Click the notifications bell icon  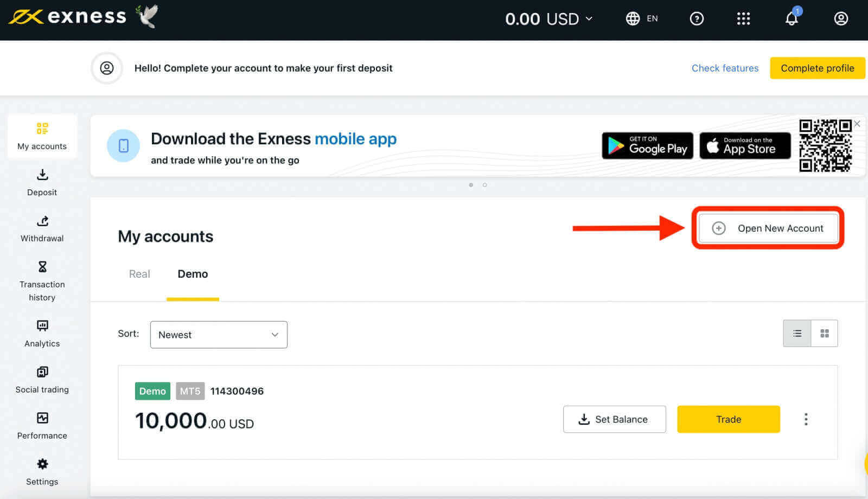tap(792, 19)
